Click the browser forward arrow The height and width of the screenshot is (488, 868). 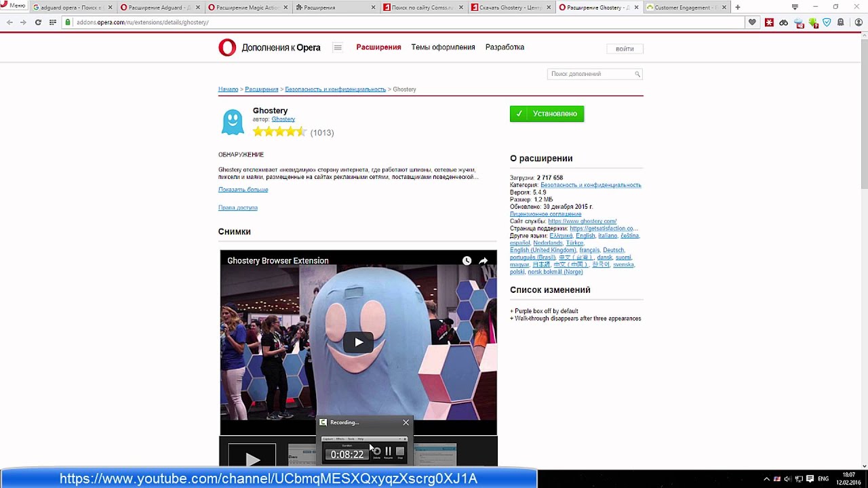[x=23, y=22]
